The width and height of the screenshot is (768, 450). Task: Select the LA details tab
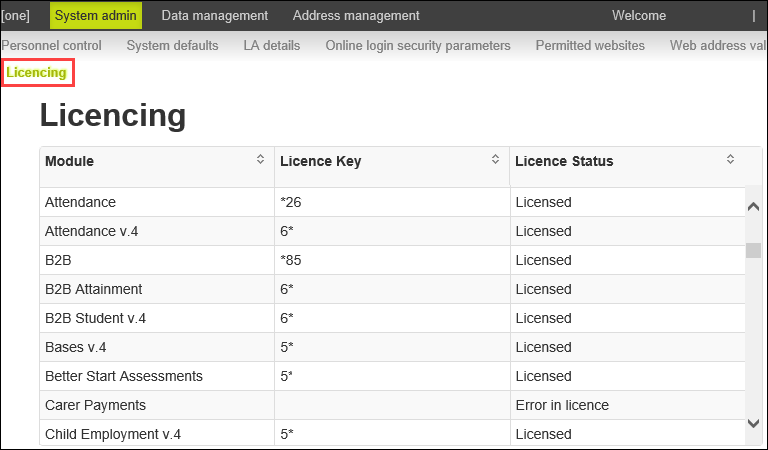click(272, 46)
